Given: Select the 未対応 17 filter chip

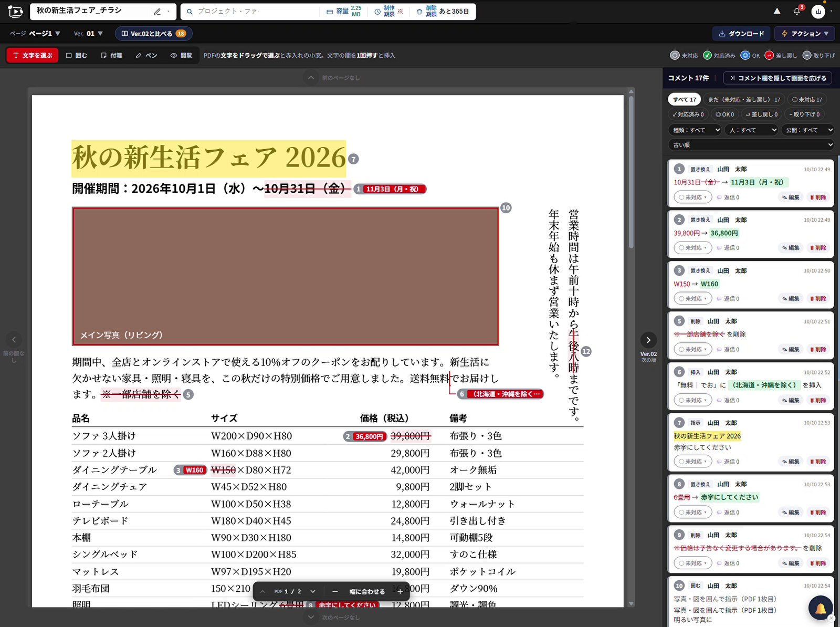Looking at the screenshot, I should pyautogui.click(x=807, y=99).
